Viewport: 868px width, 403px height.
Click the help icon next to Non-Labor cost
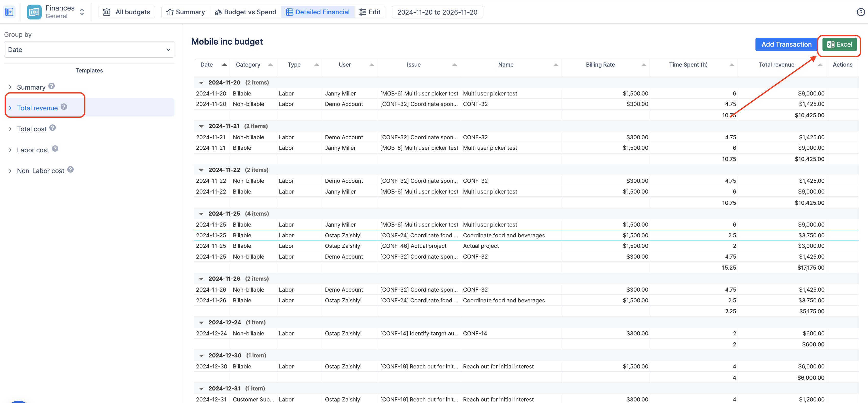click(70, 169)
